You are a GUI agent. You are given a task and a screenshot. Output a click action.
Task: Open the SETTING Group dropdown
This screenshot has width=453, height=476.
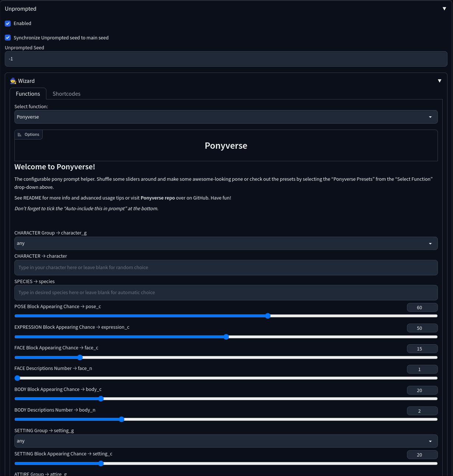point(226,441)
